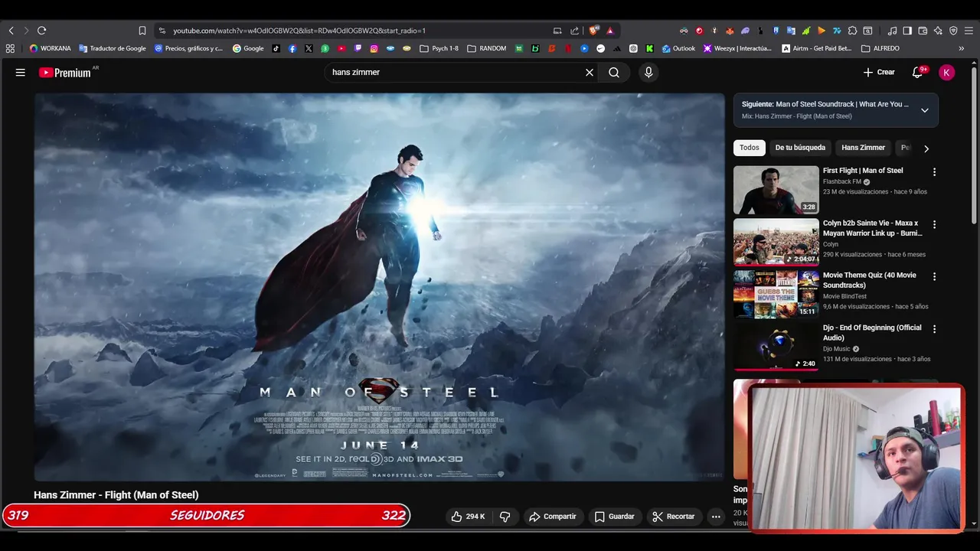Reload the page
Image resolution: width=980 pixels, height=551 pixels.
coord(41,31)
